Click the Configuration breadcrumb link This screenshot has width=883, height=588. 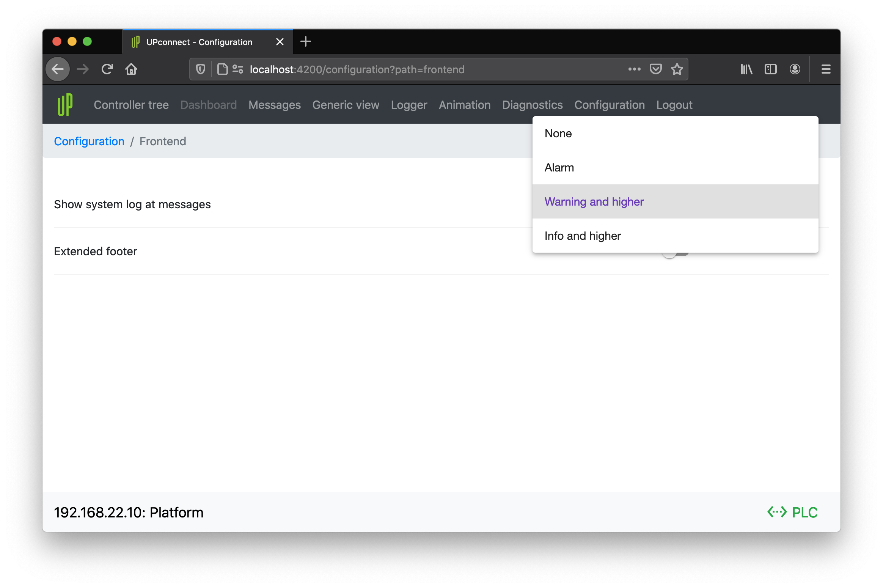pos(89,141)
